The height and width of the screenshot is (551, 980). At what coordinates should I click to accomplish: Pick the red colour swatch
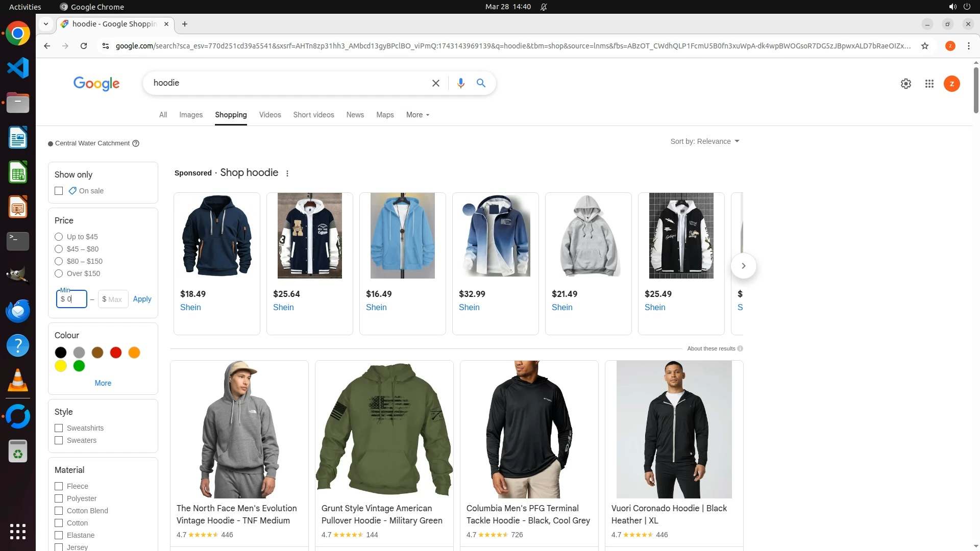(116, 353)
